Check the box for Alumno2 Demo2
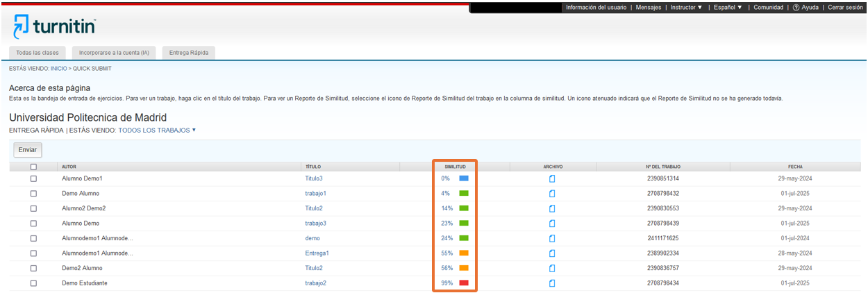 [x=33, y=208]
